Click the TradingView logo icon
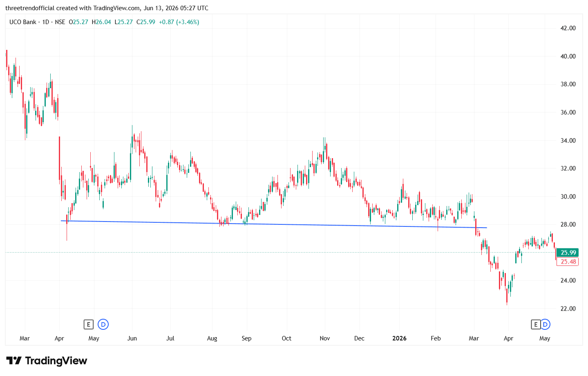Image resolution: width=588 pixels, height=376 pixels. (14, 360)
